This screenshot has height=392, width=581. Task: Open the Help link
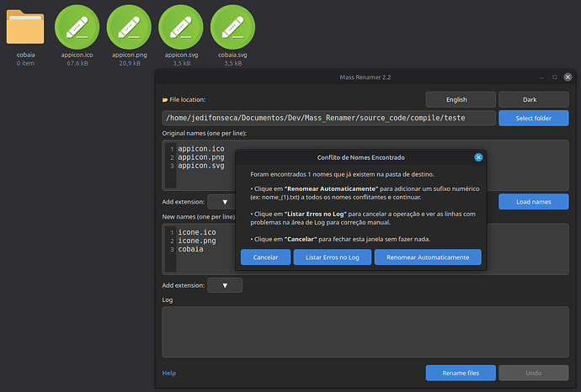pos(169,373)
